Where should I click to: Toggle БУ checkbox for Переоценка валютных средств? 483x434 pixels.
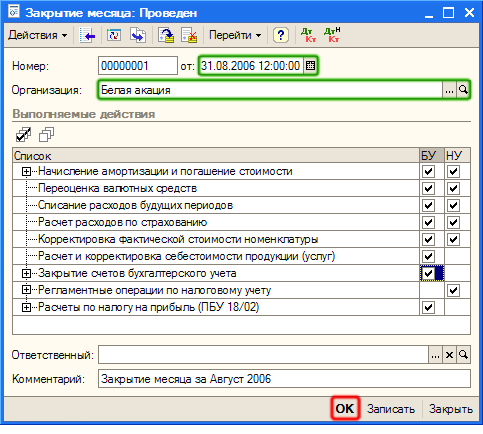(428, 188)
